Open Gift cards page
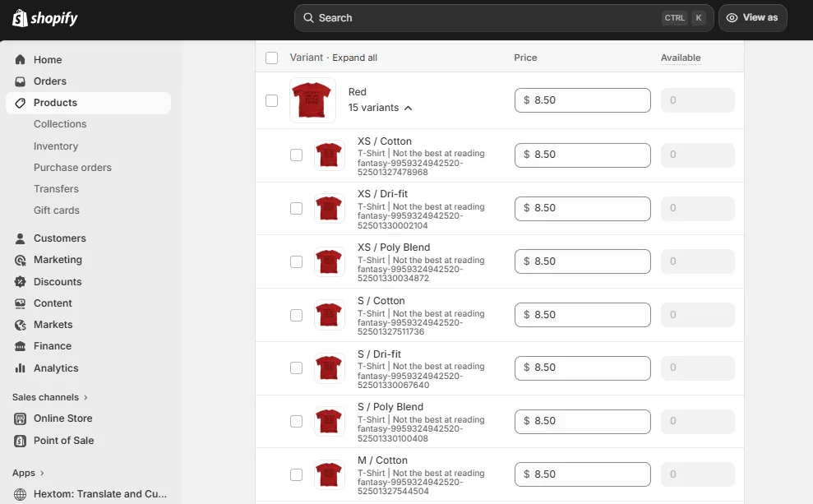This screenshot has width=813, height=504. coord(57,210)
